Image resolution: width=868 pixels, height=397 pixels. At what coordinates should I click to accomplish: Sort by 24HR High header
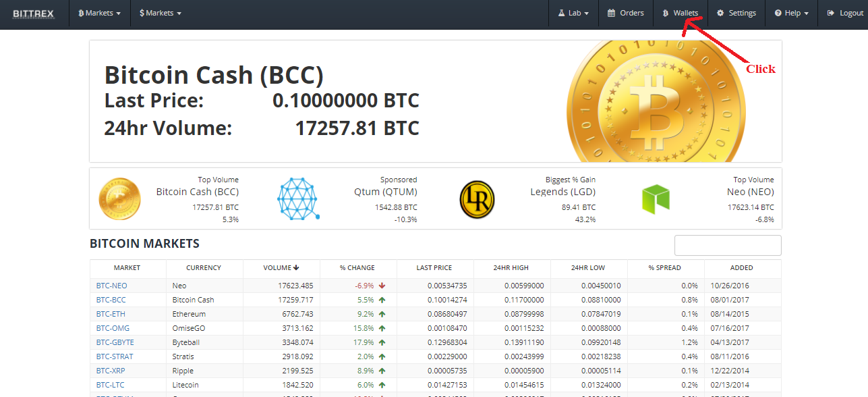tap(511, 268)
